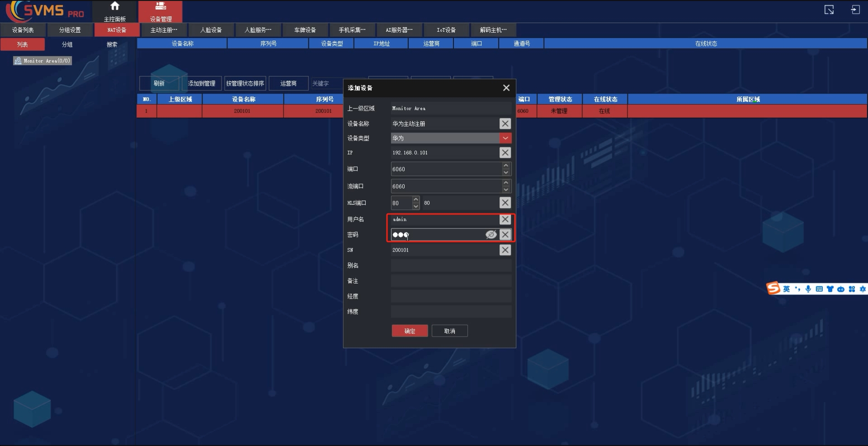
Task: Click the logout icon at top right
Action: pos(855,10)
